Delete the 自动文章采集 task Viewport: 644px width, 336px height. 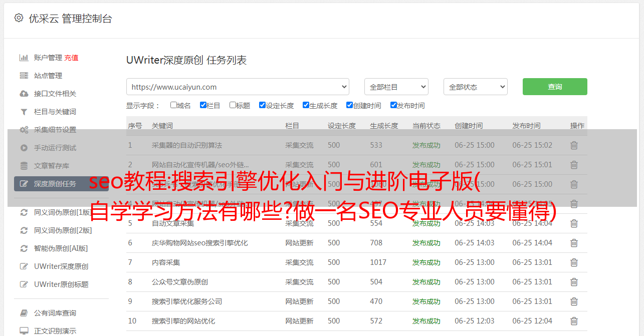(x=574, y=223)
